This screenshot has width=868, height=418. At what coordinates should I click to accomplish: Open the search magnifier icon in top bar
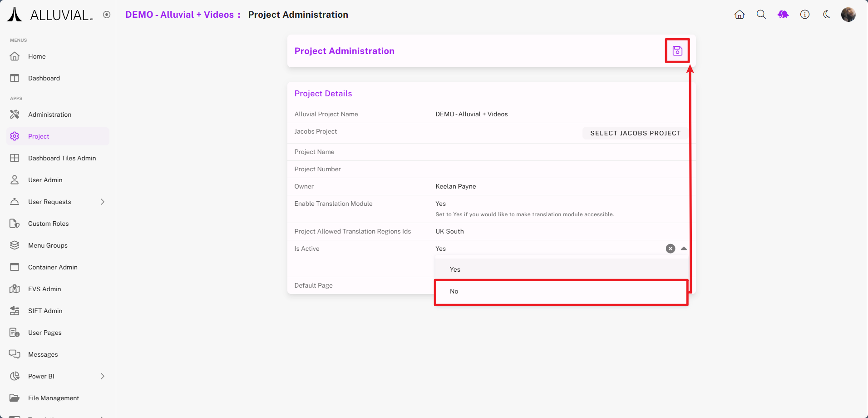point(761,15)
